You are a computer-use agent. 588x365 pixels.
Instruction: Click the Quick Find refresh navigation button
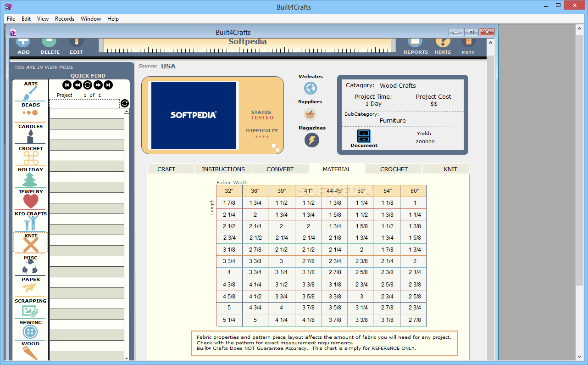pyautogui.click(x=88, y=85)
